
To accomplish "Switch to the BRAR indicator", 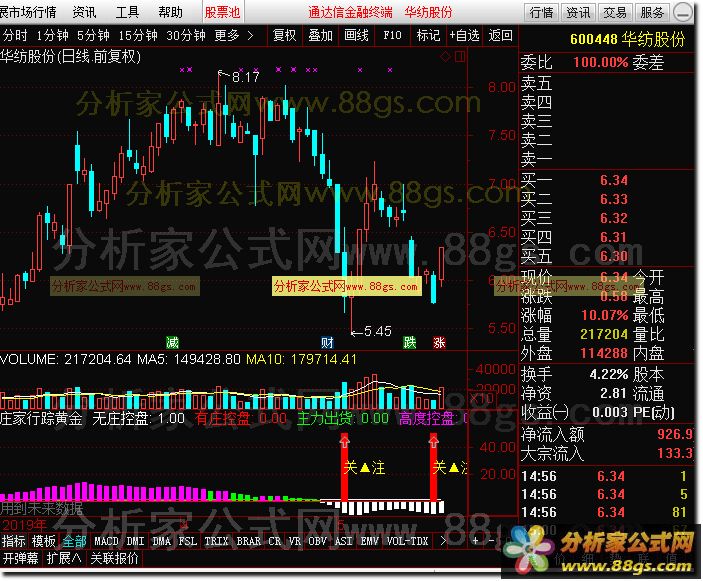I will (248, 541).
